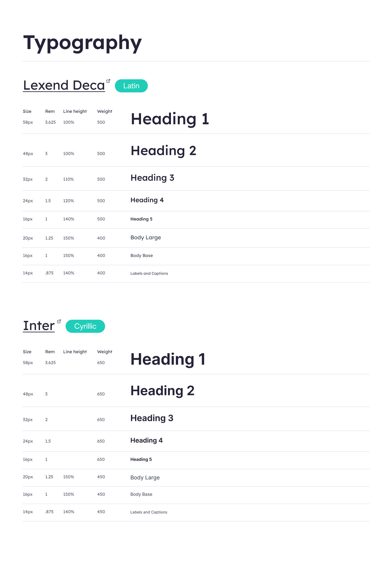Click the 650 weight value for Inter Heading 1
The height and width of the screenshot is (565, 392).
[x=101, y=362]
